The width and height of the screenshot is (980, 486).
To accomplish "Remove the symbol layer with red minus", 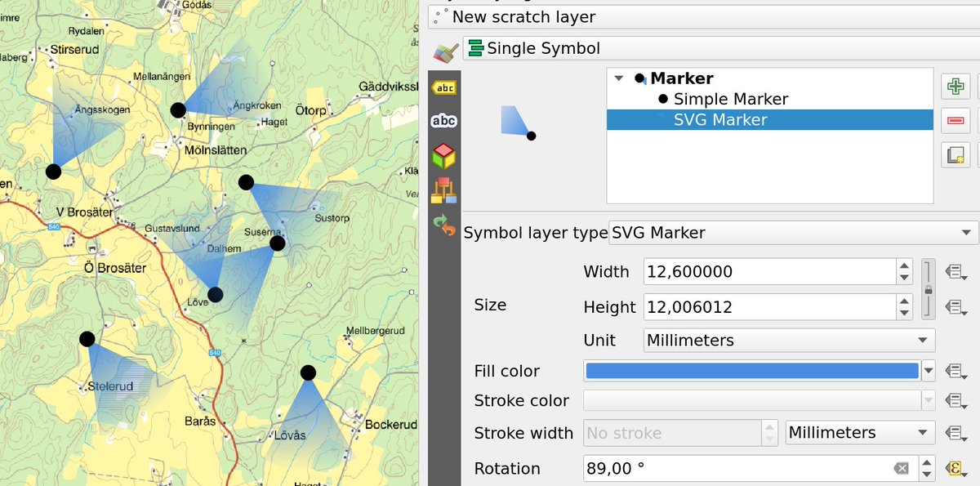I will point(955,121).
